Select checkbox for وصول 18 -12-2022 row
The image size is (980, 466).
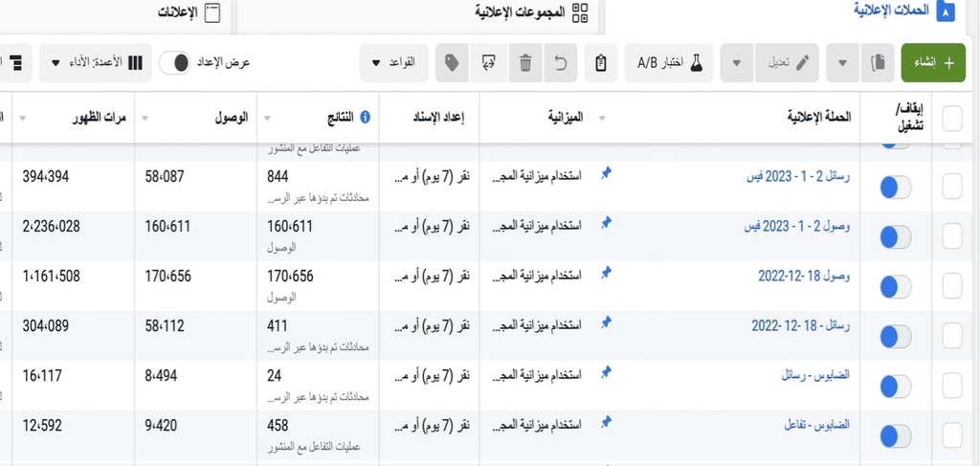coord(952,287)
